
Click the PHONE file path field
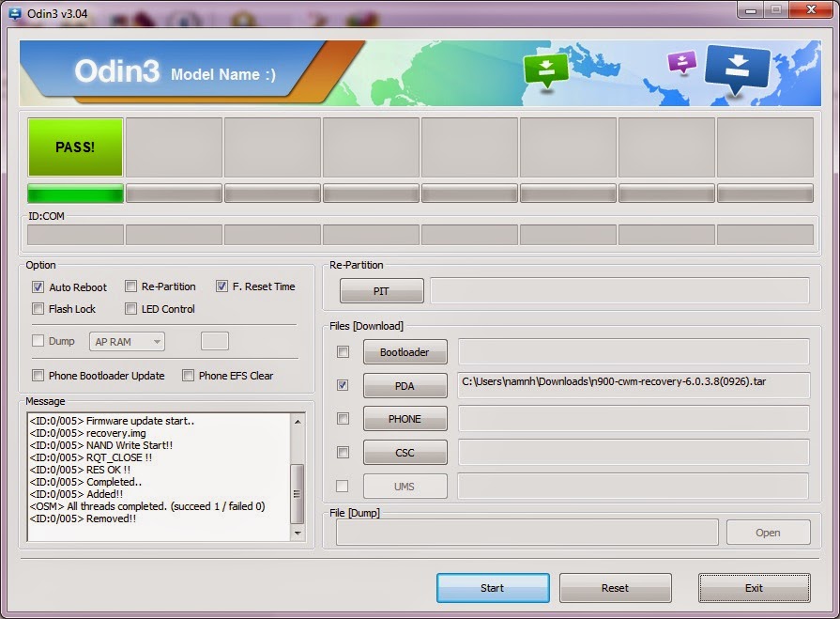tap(634, 419)
